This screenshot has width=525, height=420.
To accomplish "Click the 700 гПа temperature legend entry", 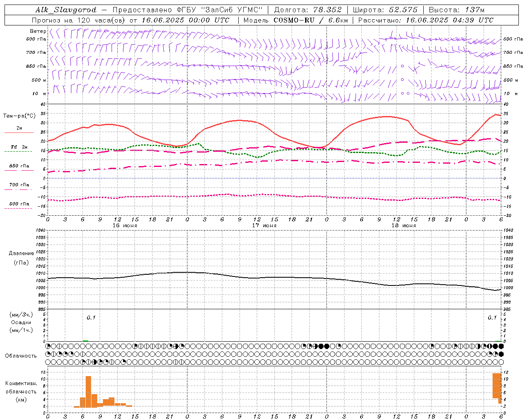I will click(19, 187).
